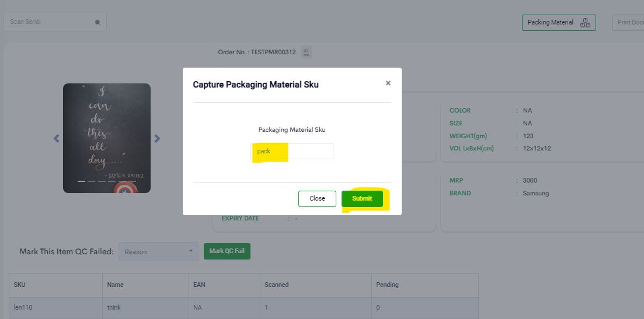Click the Print Document button

click(628, 23)
